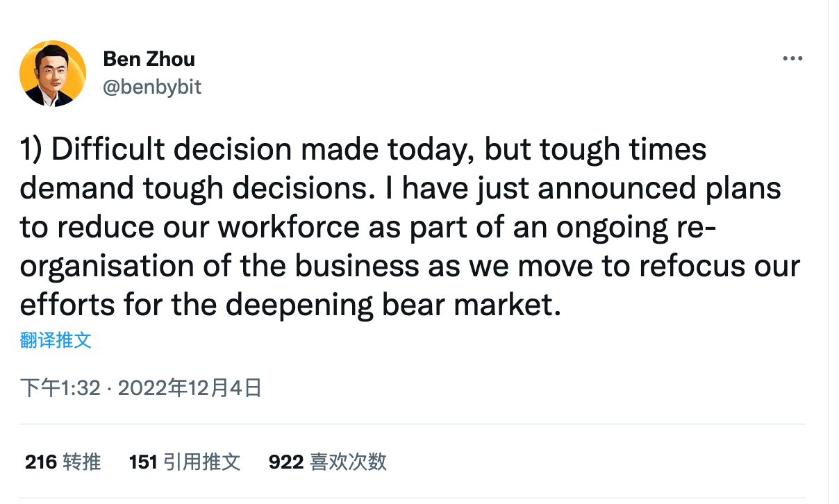
Task: Select the @benbybit username handle
Action: point(153,86)
